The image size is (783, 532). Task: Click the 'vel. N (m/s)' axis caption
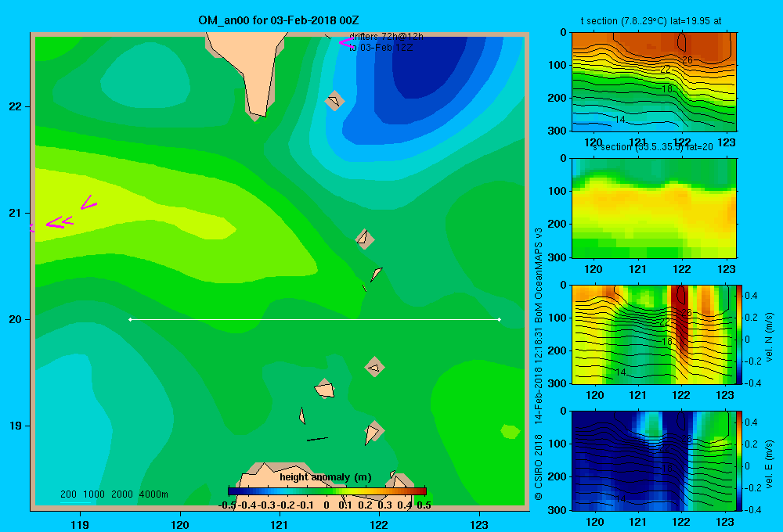click(769, 337)
